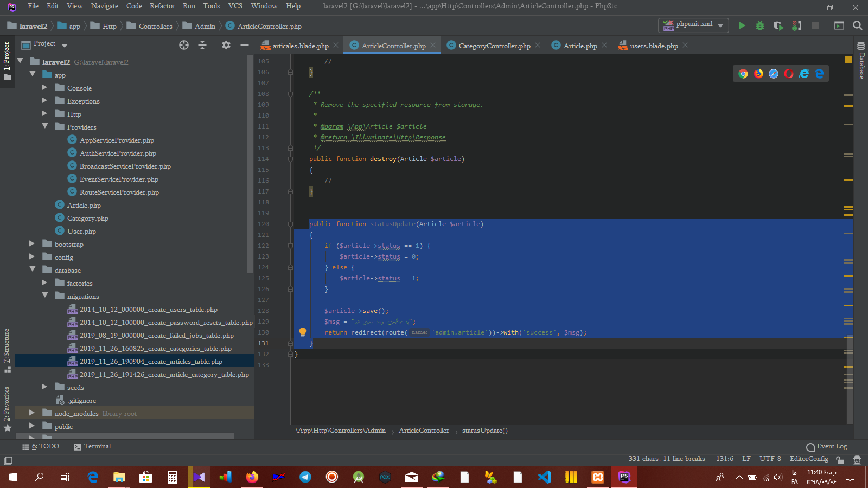
Task: Open the Refactor menu
Action: tap(162, 6)
